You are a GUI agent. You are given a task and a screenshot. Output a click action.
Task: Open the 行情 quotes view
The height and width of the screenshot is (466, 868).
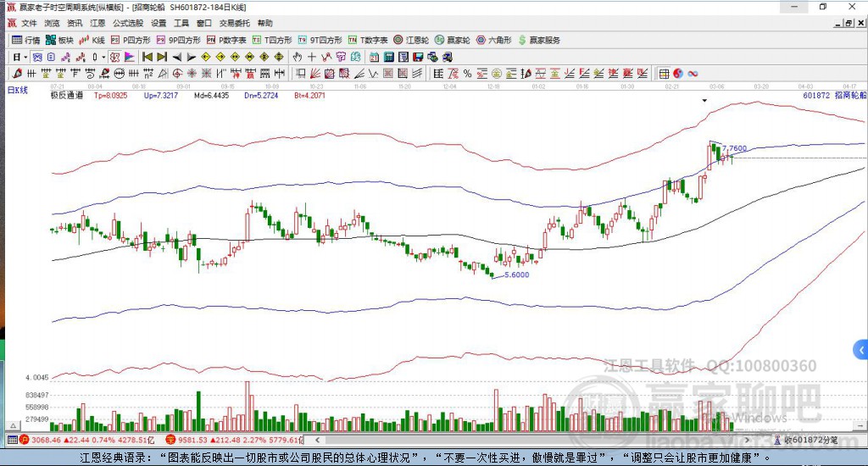[x=26, y=40]
